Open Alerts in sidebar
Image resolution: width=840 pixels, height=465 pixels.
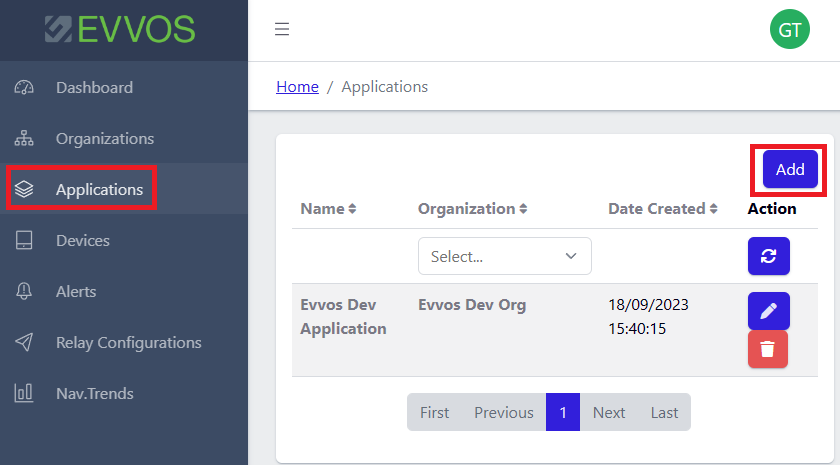[x=124, y=291]
